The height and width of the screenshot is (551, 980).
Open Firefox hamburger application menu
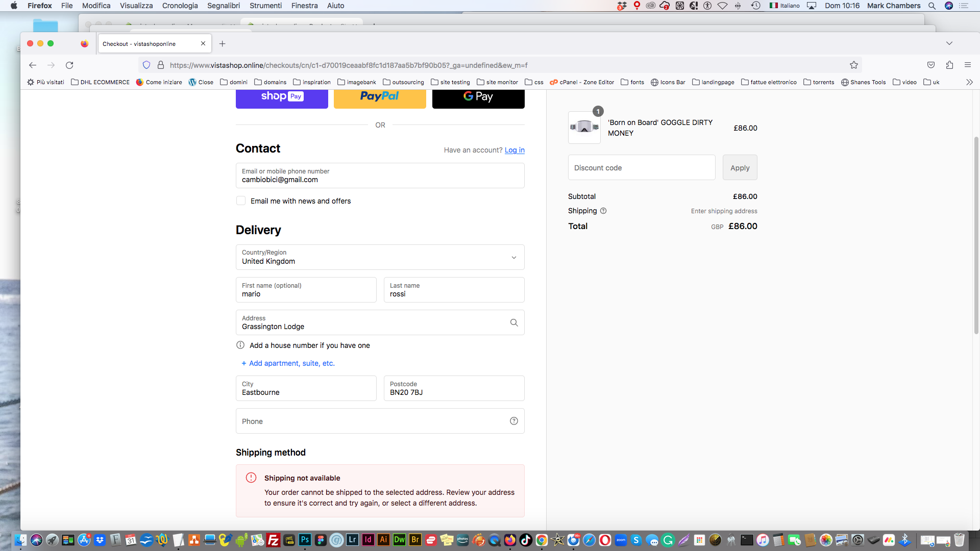[968, 65]
